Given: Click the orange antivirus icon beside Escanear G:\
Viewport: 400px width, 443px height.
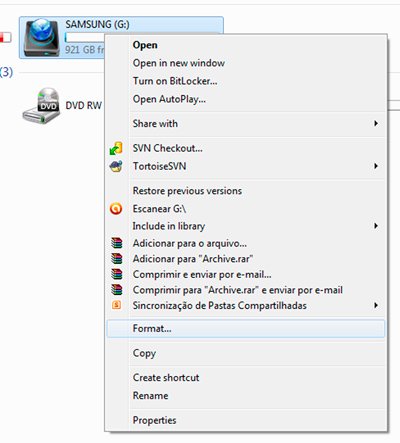Looking at the screenshot, I should pyautogui.click(x=116, y=209).
